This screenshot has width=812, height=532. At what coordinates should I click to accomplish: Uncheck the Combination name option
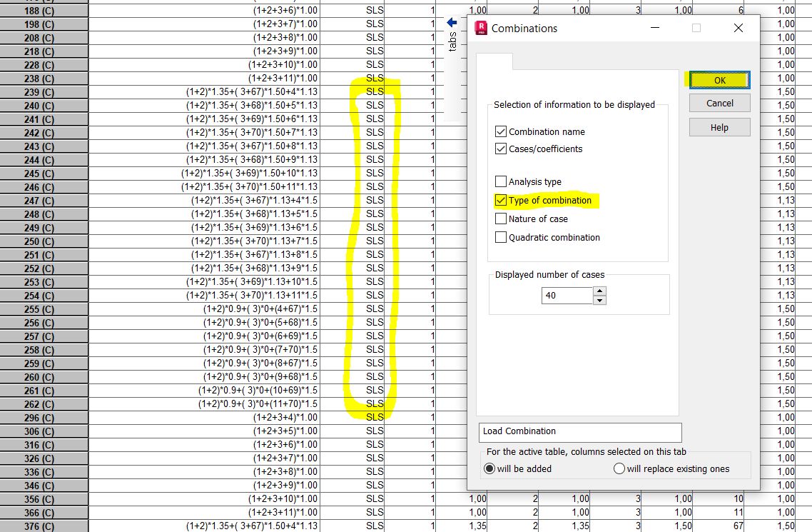click(x=501, y=131)
